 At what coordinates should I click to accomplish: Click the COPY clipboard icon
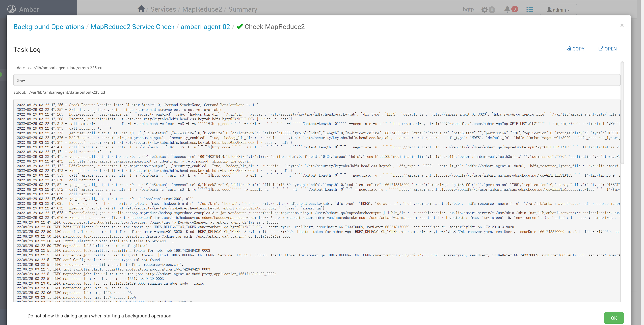click(x=569, y=48)
